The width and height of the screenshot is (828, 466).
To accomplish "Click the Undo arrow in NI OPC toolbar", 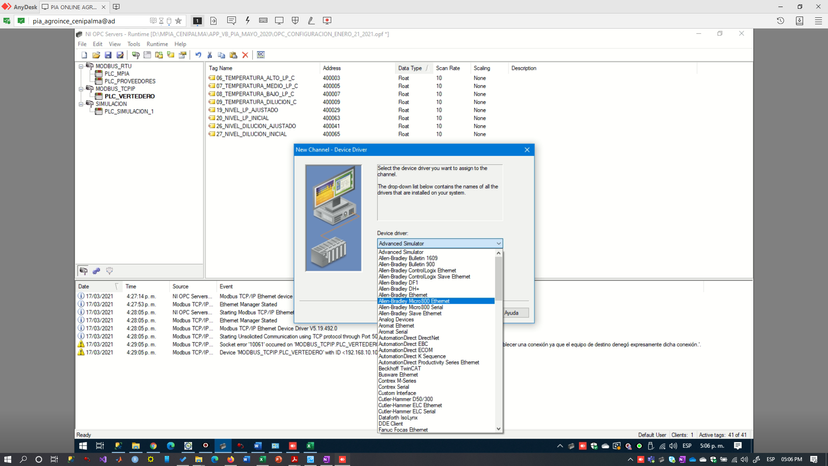I will 198,55.
